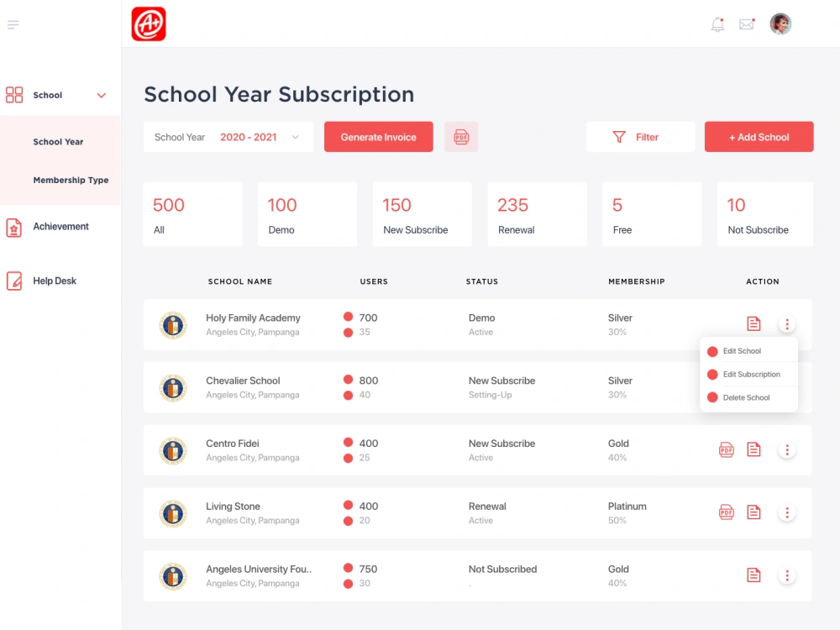Click the STATUS column header

[x=482, y=281]
